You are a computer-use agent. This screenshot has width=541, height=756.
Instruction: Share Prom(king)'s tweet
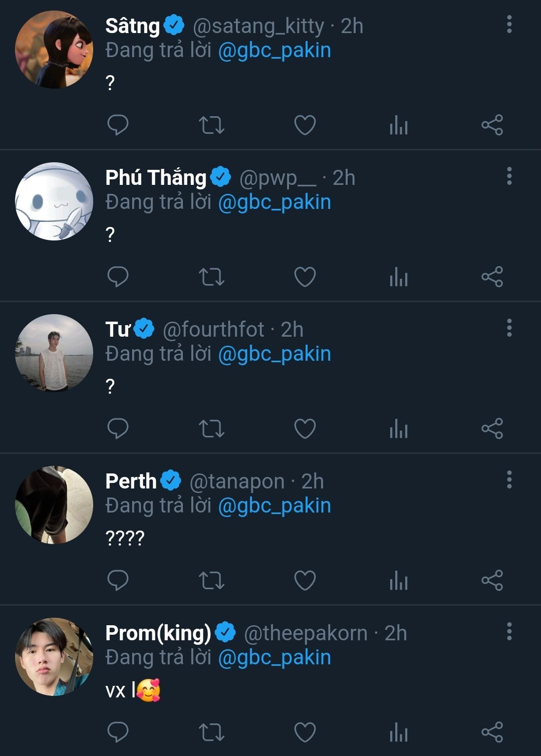492,732
